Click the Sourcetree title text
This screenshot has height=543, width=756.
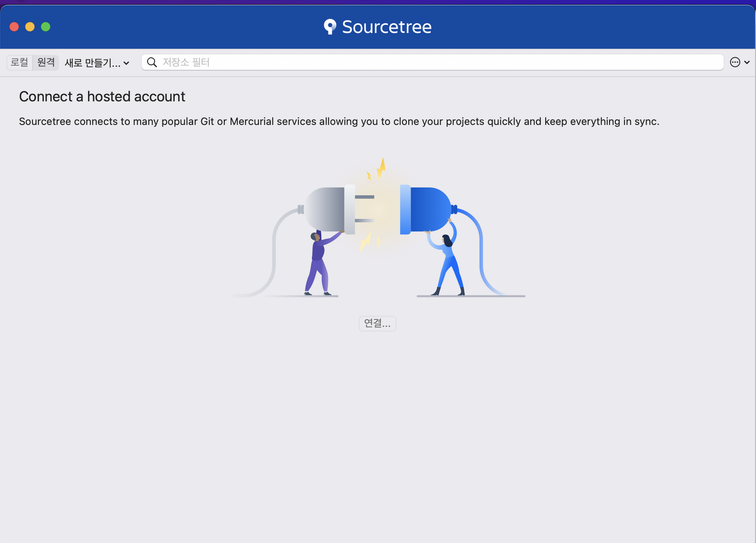387,27
